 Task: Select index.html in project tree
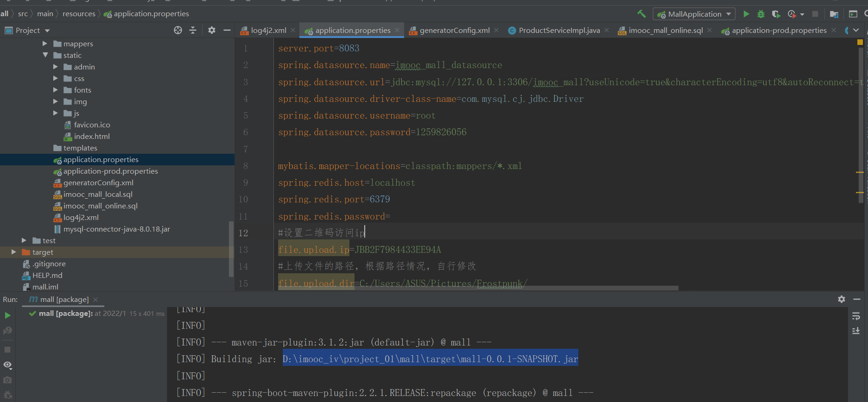click(87, 136)
